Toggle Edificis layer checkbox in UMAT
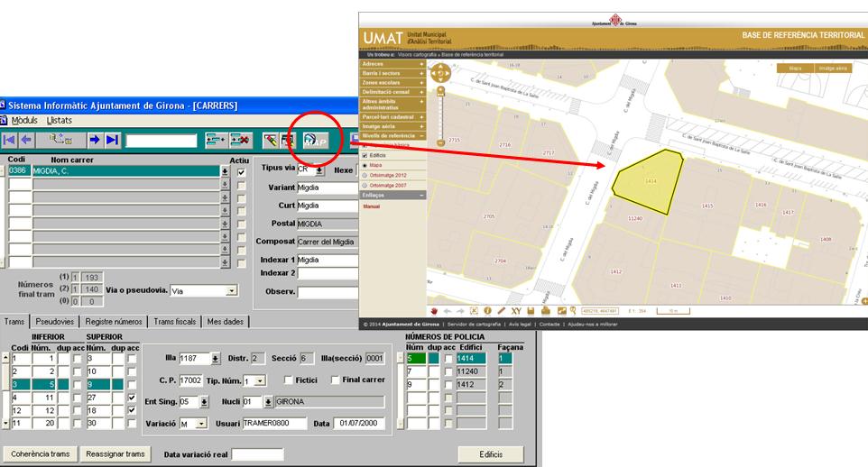Viewport: 868px width, 467px height. pos(365,155)
